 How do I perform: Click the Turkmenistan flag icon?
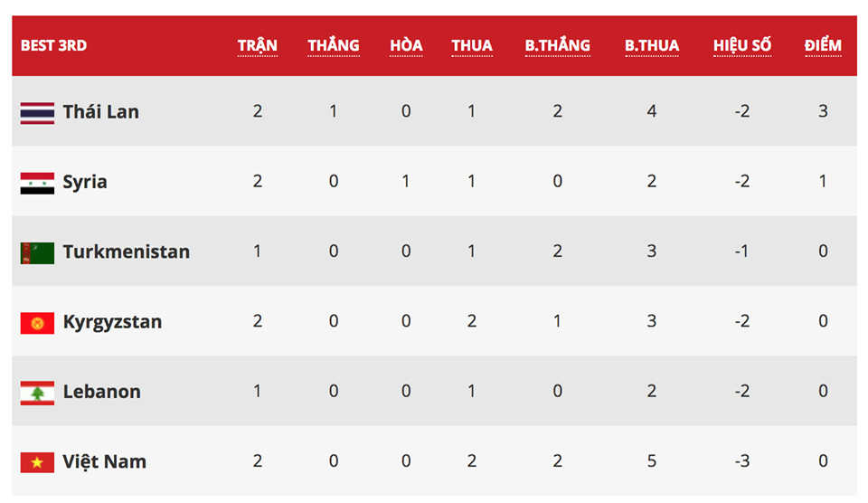click(x=37, y=252)
